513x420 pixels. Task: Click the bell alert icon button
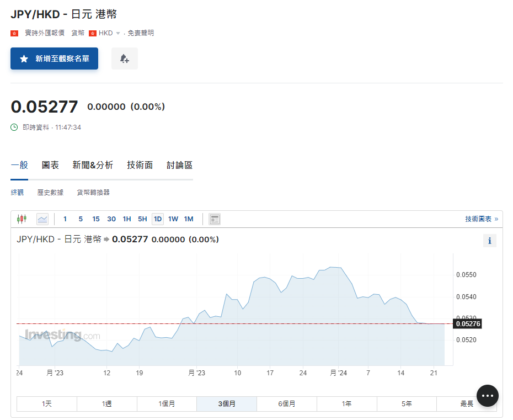pos(124,59)
